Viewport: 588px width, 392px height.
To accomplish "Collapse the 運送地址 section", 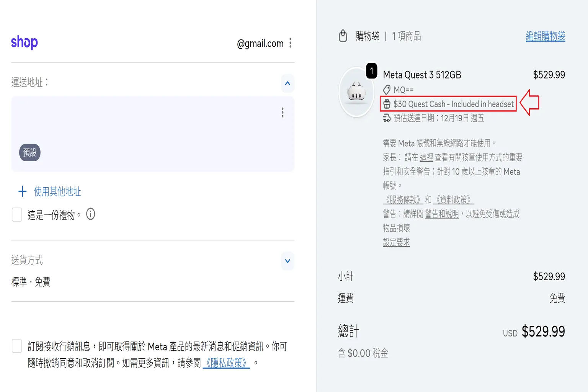I will [287, 83].
